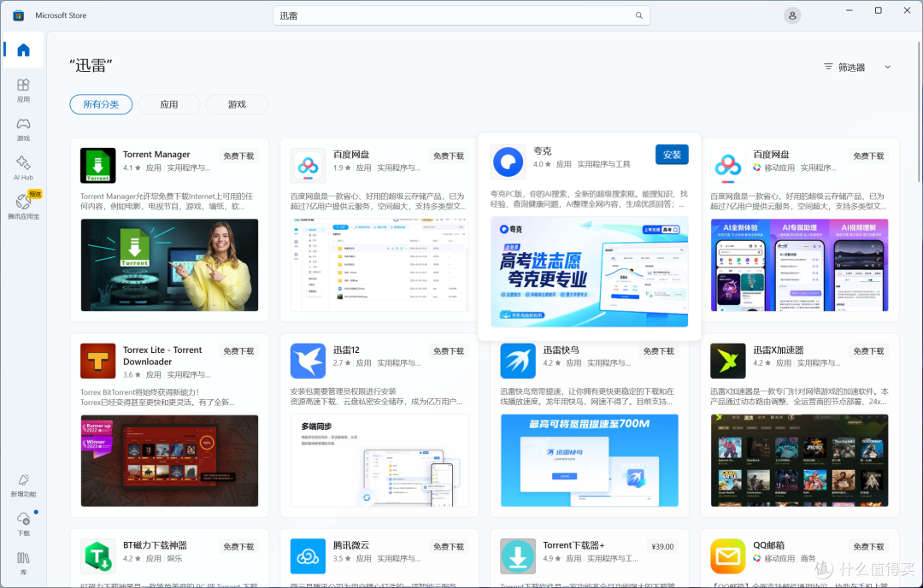Viewport: 923px width, 588px height.
Task: Click 免费下载 for BT磁力下载神器
Action: pyautogui.click(x=238, y=547)
